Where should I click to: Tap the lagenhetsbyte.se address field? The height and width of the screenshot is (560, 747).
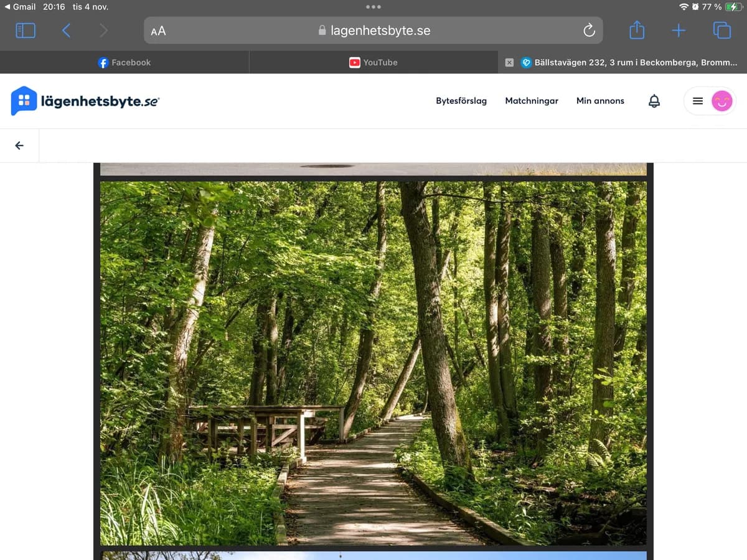tap(374, 30)
